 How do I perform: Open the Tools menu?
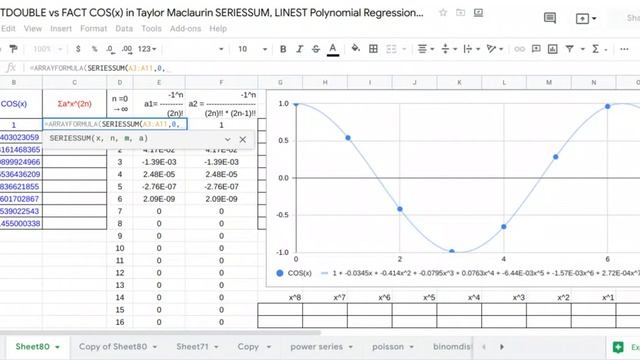pos(151,29)
